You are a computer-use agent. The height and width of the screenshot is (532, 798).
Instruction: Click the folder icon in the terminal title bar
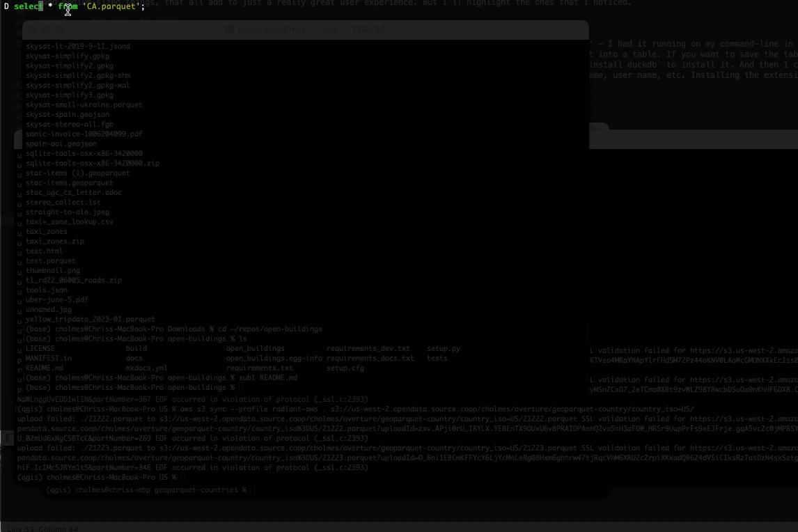(230, 29)
